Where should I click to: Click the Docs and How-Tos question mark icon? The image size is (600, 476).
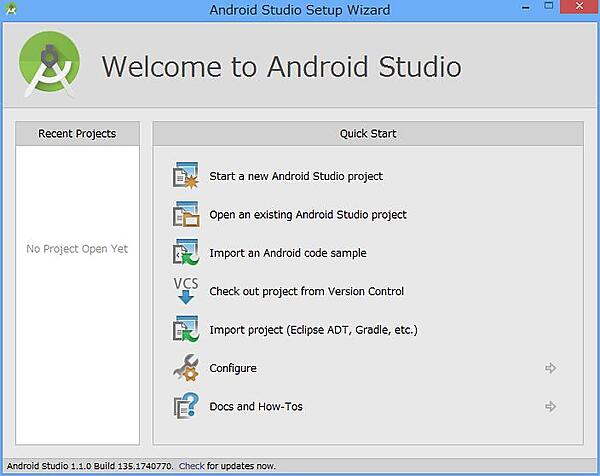click(187, 407)
